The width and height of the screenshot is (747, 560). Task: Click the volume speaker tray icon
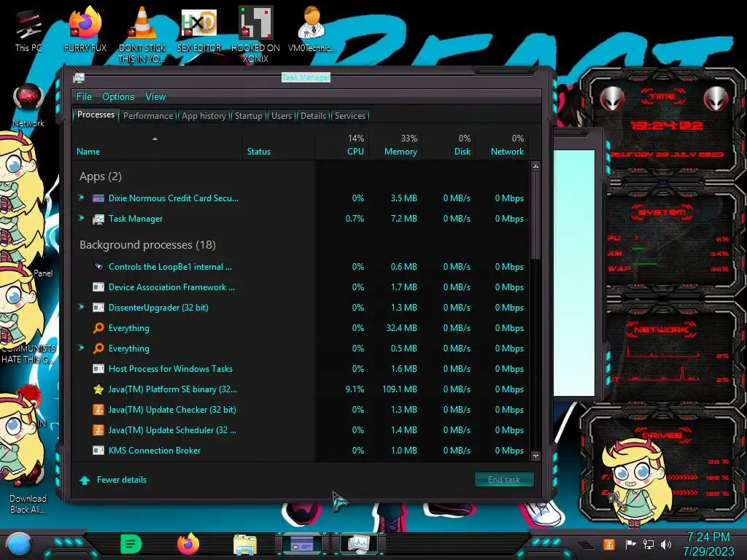(x=666, y=544)
